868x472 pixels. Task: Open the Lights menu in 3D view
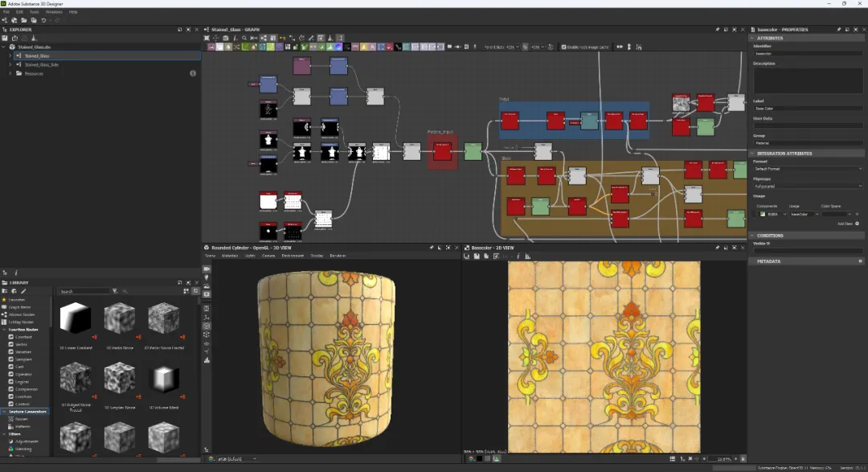point(250,256)
